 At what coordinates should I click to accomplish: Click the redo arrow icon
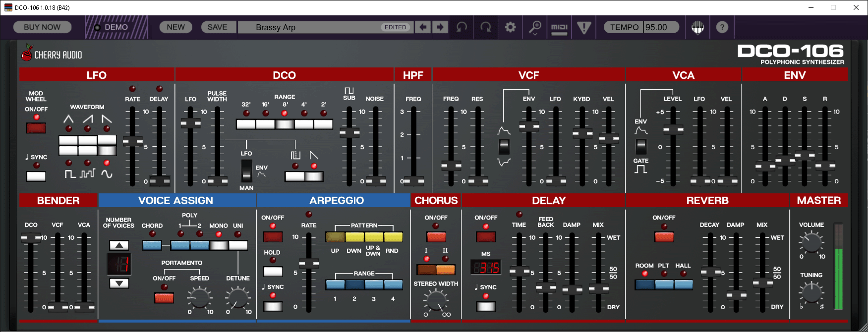click(x=486, y=27)
